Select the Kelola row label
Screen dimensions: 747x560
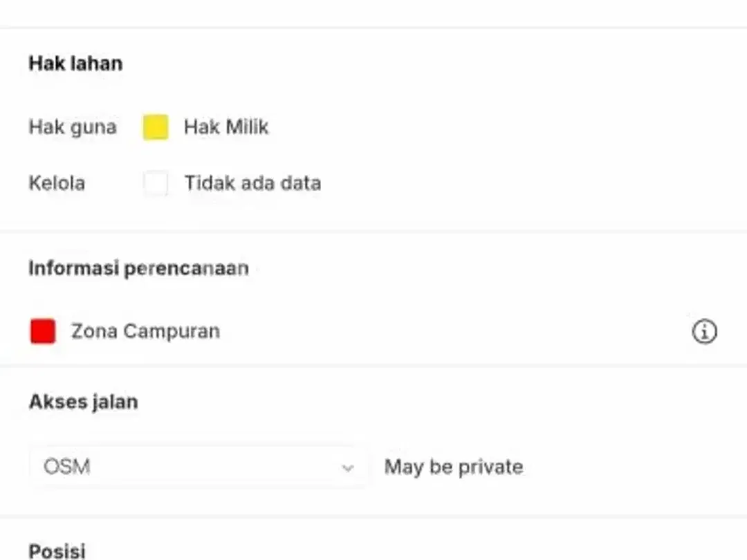click(x=57, y=183)
